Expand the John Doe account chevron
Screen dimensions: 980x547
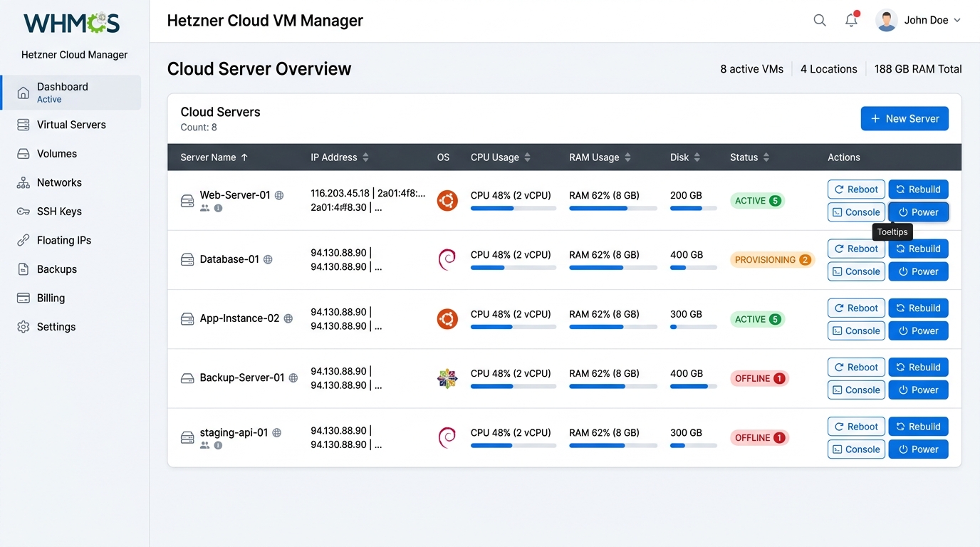click(957, 21)
